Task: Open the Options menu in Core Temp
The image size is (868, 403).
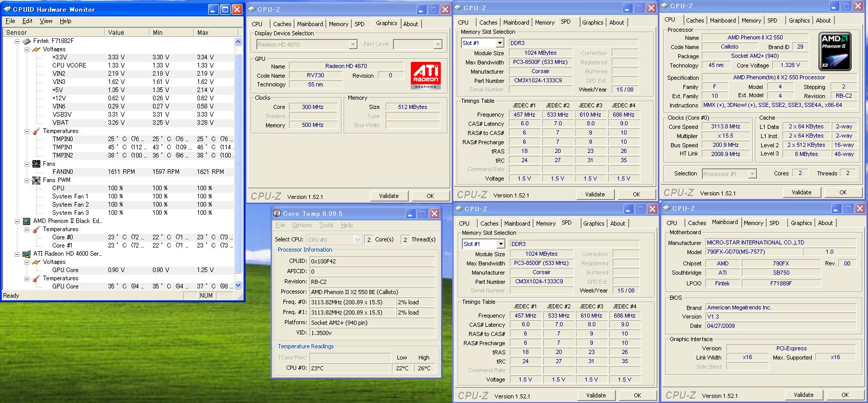Action: 302,225
